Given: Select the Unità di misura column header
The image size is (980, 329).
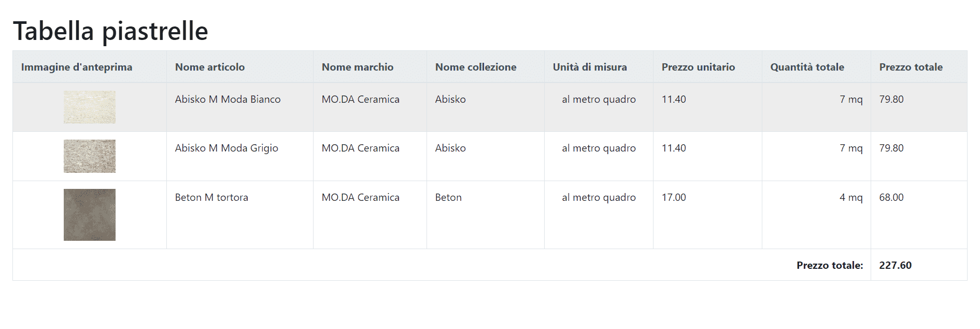Looking at the screenshot, I should [590, 67].
